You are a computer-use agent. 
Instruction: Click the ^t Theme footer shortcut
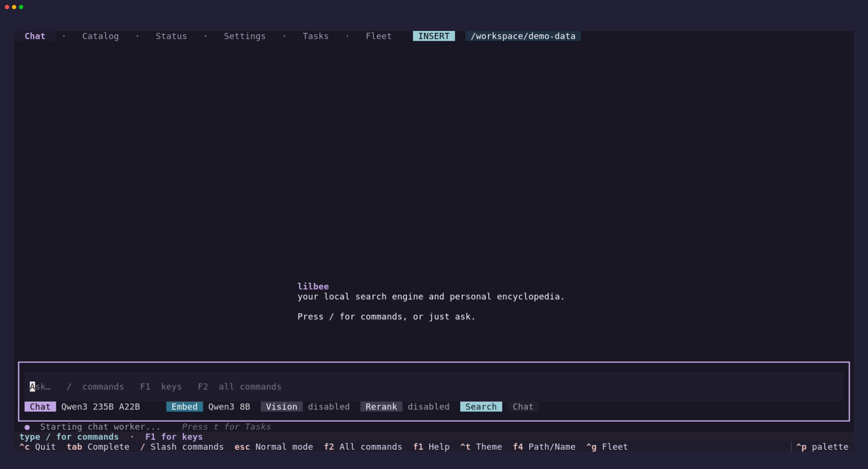click(x=481, y=447)
